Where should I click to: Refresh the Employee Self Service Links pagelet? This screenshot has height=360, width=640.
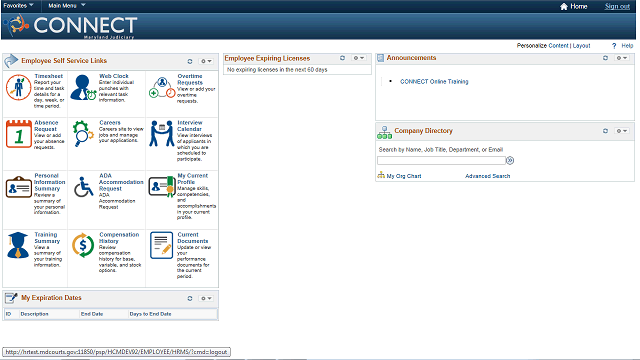click(190, 61)
